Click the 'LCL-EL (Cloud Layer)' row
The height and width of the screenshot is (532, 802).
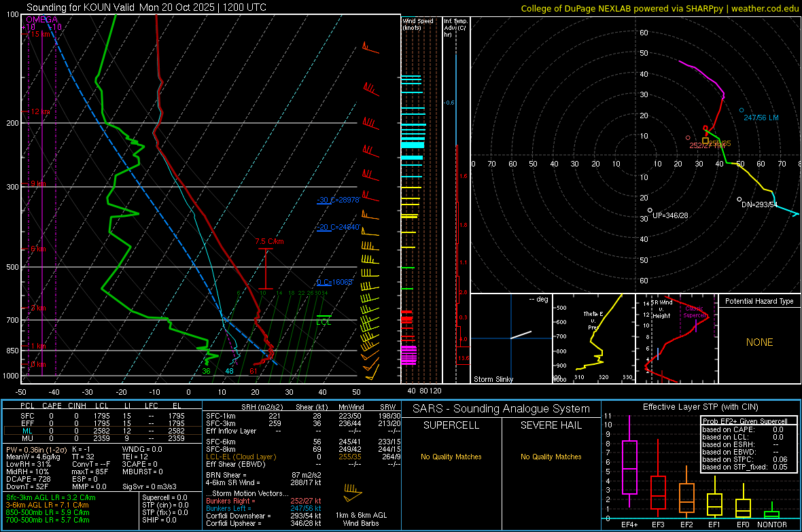click(x=303, y=457)
